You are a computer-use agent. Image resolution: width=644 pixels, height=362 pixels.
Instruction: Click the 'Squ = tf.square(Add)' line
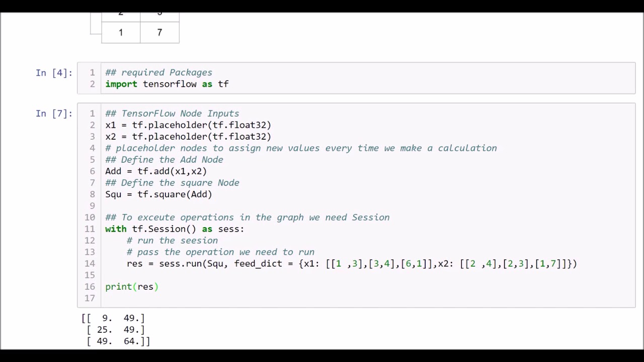[159, 194]
